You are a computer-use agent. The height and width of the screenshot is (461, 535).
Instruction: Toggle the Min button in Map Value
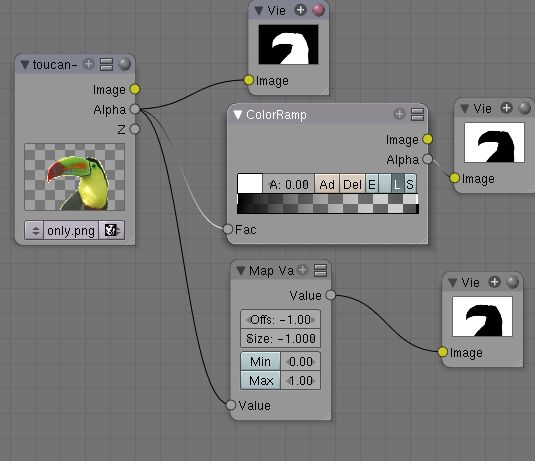click(261, 361)
